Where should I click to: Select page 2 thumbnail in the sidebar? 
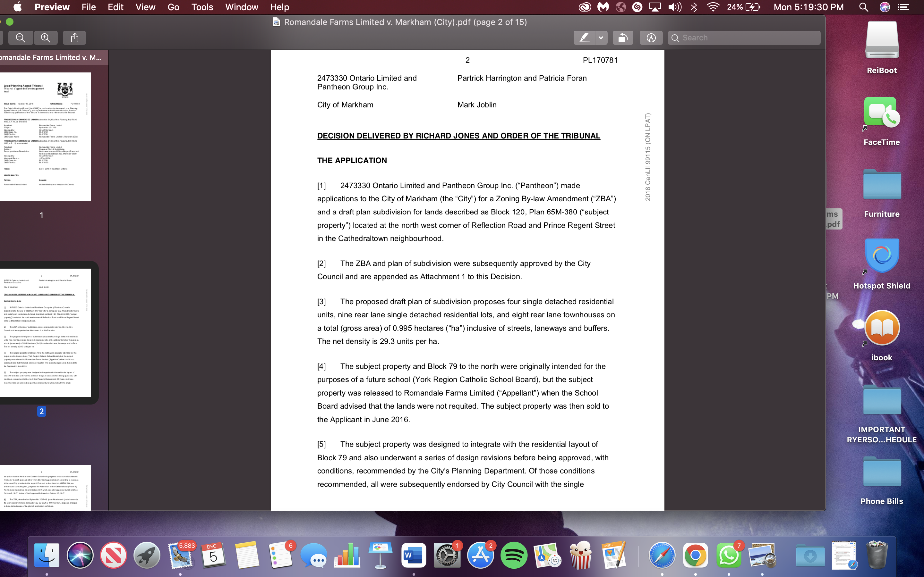[46, 332]
